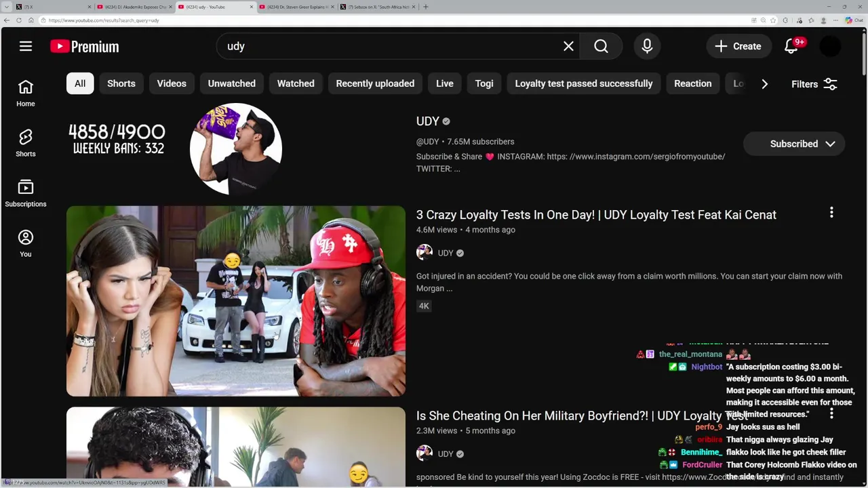Open the Military Boyfriend video thumbnail
The image size is (868, 488).
(x=236, y=447)
